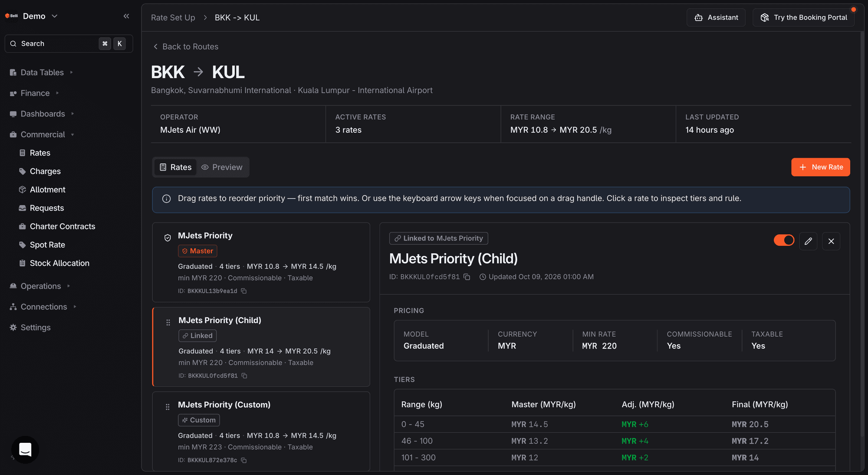Click the Adj. value MYR +6
The image size is (868, 475).
tap(635, 424)
